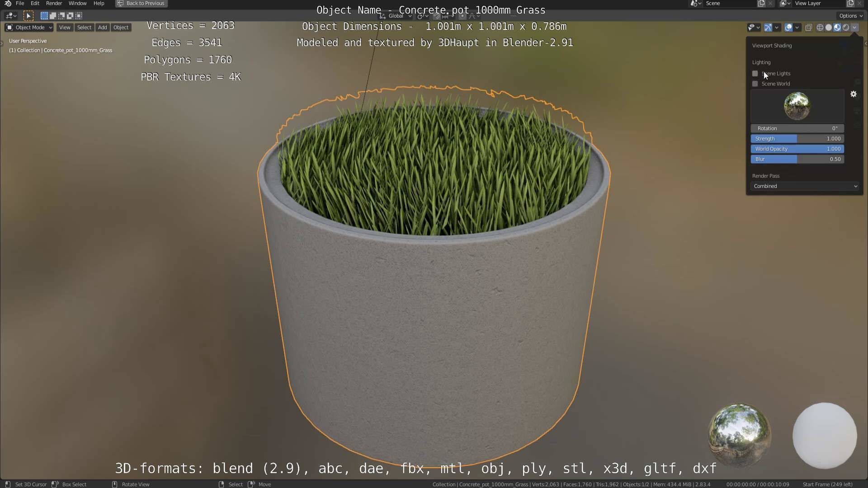This screenshot has width=868, height=488.
Task: Open the scene browse icon dropdown
Action: [696, 3]
